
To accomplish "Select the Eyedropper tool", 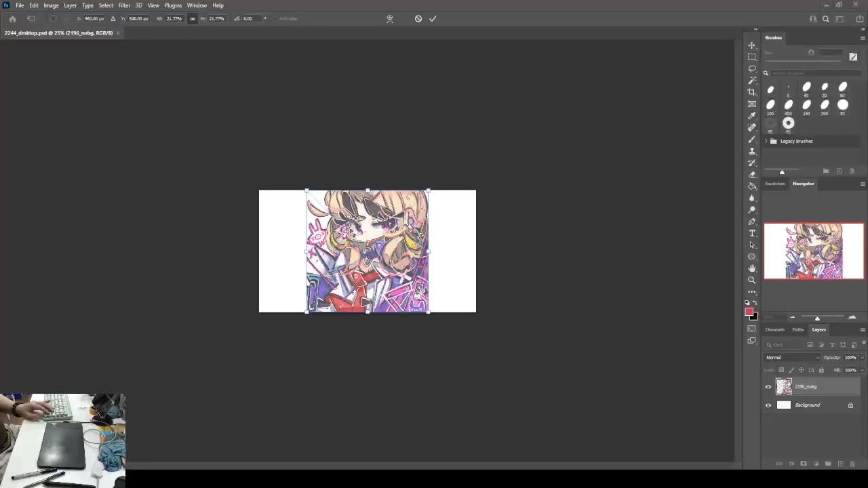I will click(x=751, y=115).
